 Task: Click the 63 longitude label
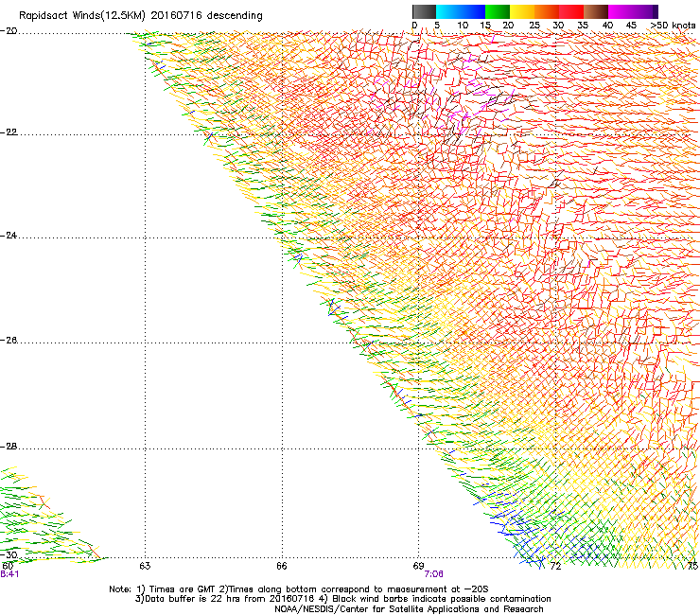pyautogui.click(x=145, y=567)
